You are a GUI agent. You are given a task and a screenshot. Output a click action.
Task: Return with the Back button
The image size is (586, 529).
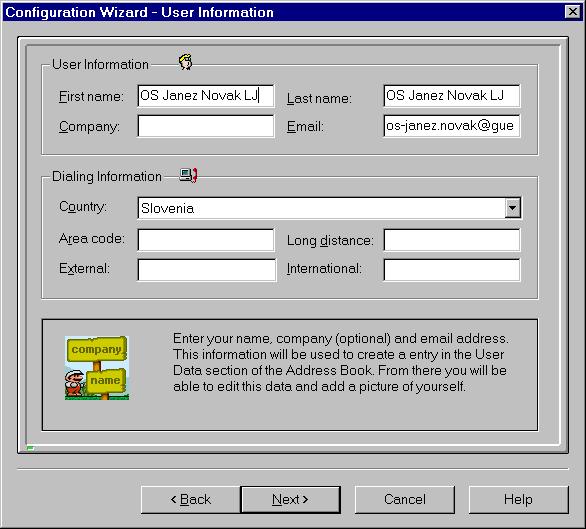pos(191,499)
